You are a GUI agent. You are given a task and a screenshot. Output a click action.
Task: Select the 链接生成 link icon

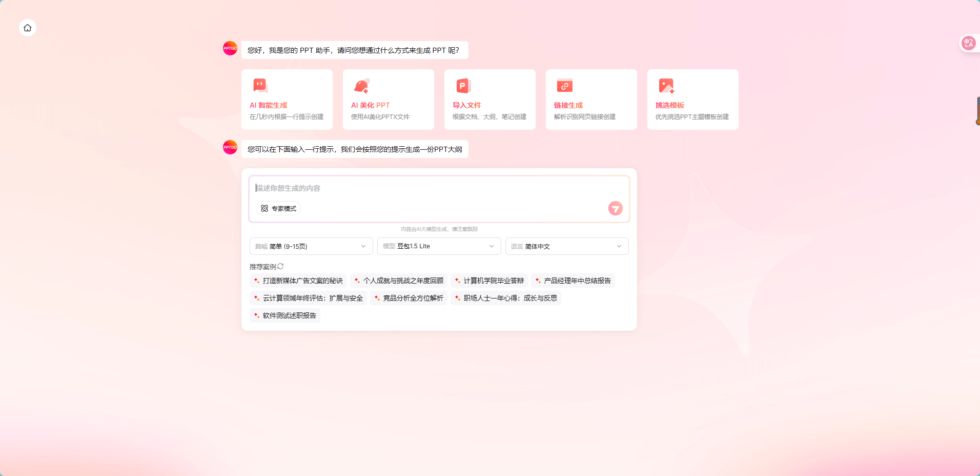pyautogui.click(x=564, y=85)
